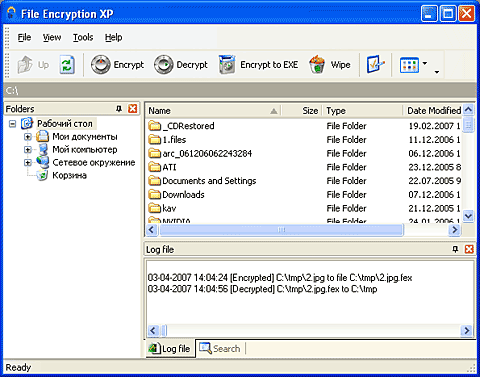
Task: Select the _CDRestored folder
Action: (x=188, y=126)
